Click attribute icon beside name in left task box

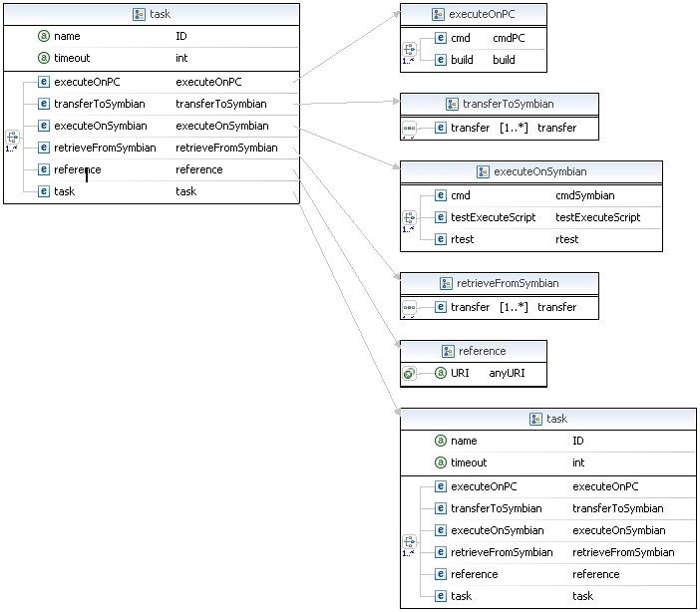point(43,36)
